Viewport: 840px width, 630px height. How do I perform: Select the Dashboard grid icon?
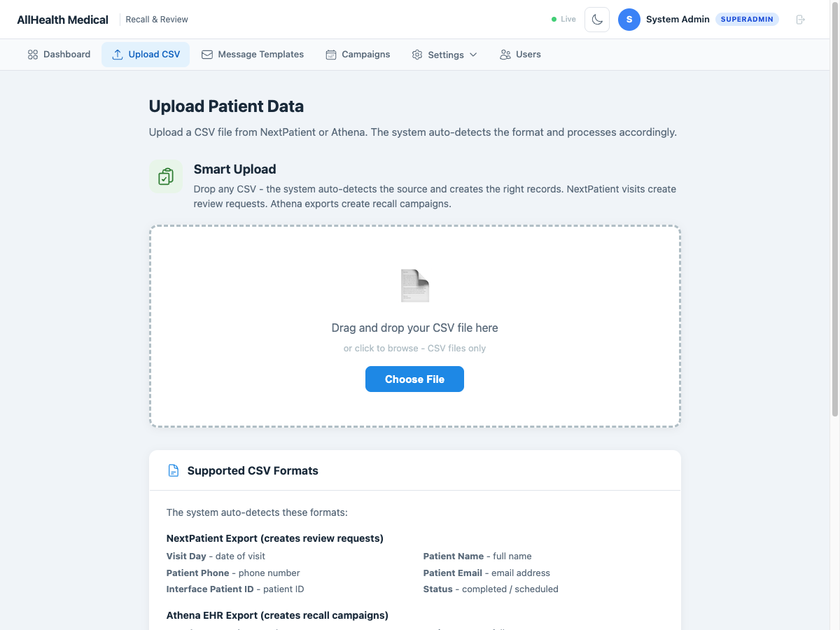33,54
